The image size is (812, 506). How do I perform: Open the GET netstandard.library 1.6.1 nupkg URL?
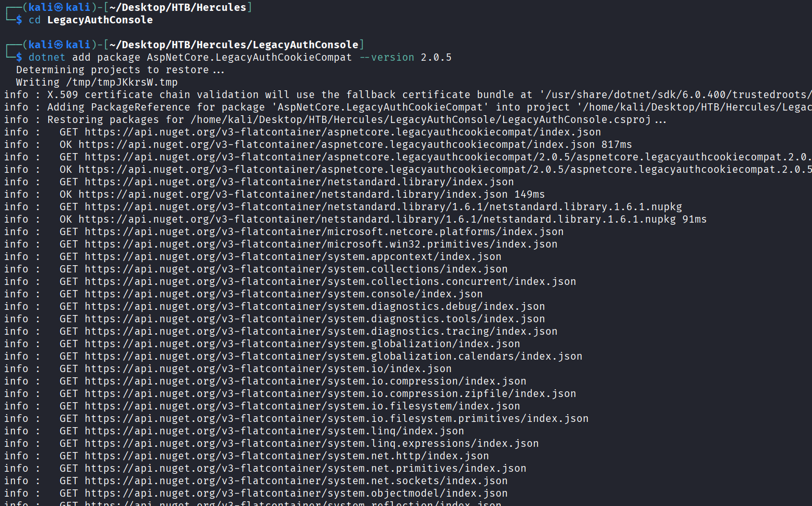click(383, 207)
